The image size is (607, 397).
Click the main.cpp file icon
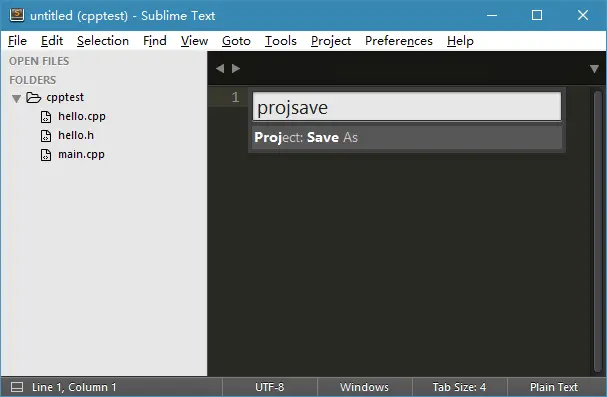tap(46, 155)
